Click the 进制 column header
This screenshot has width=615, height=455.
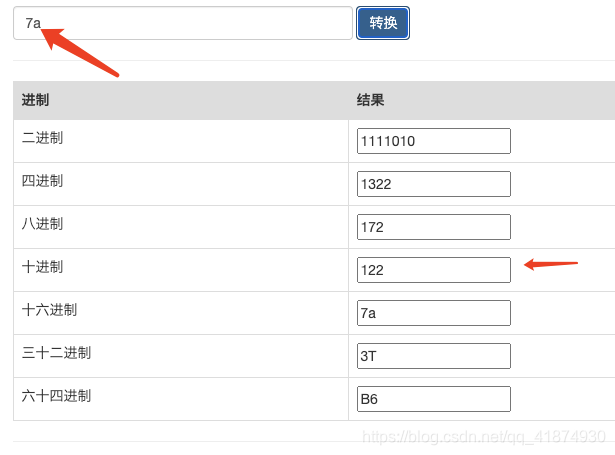[36, 100]
